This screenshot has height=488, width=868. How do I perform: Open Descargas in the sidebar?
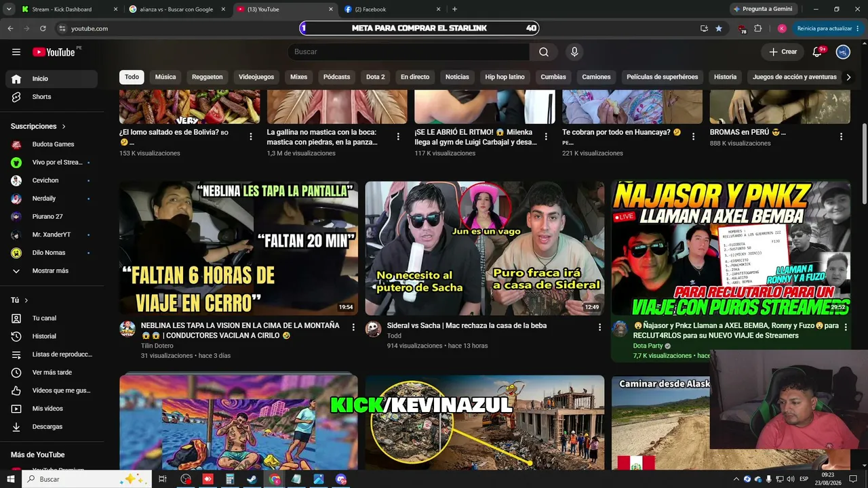[x=52, y=426]
